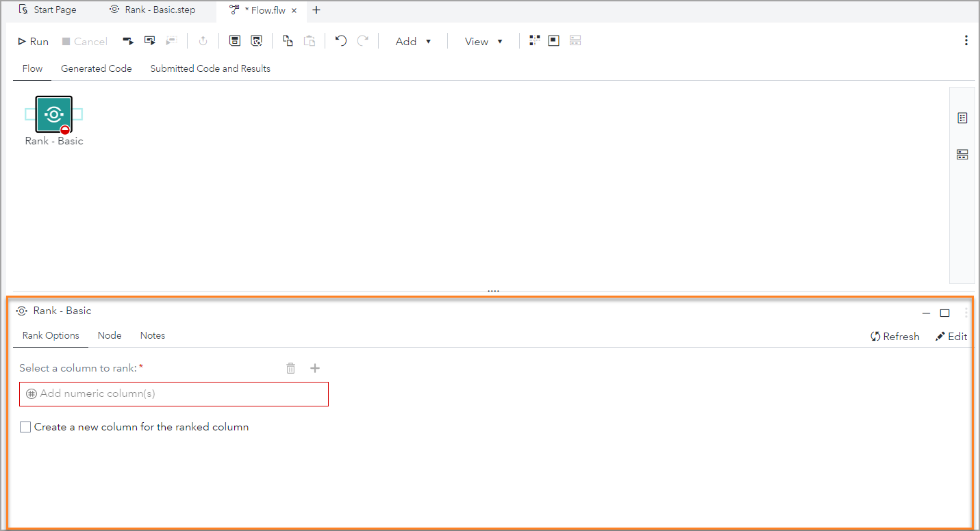Open the Add dropdown menu

[x=412, y=40]
